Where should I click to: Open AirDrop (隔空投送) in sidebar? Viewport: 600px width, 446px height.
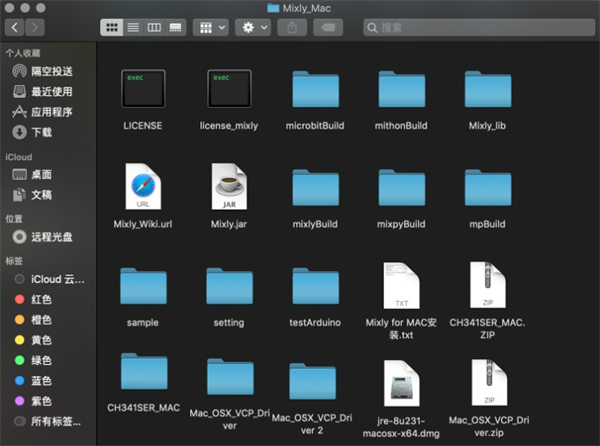43,71
